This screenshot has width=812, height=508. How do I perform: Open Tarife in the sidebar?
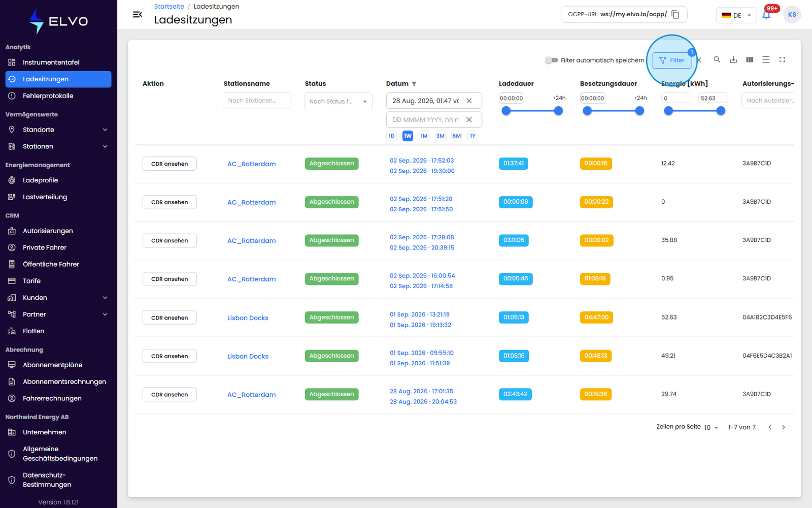(58, 281)
